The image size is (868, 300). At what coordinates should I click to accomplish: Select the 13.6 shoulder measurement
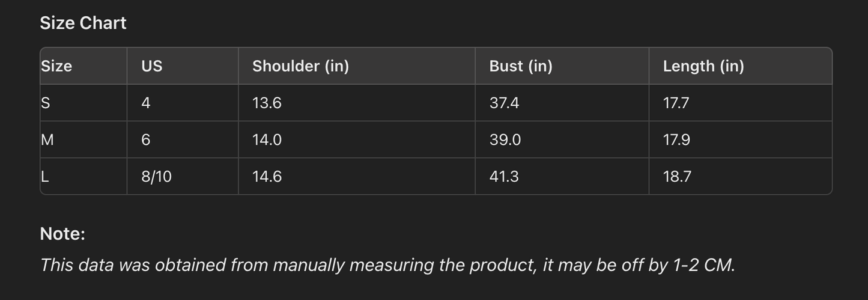tap(267, 103)
